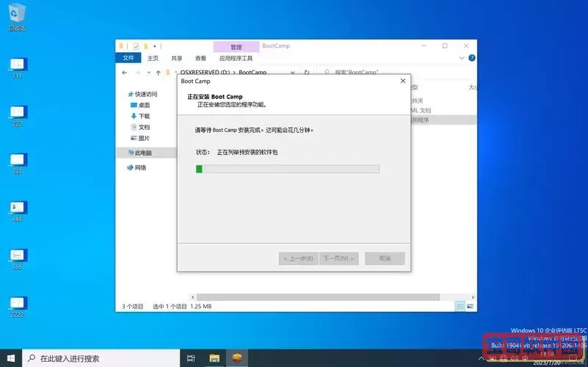This screenshot has width=588, height=367.
Task: Open the quick access toolbar customize dropdown
Action: point(154,46)
